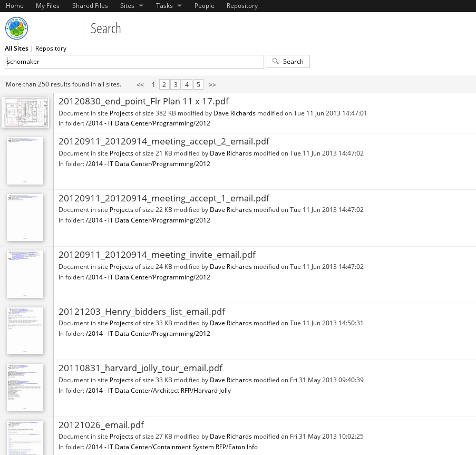The width and height of the screenshot is (476, 455).
Task: Click the Search button
Action: click(x=288, y=61)
